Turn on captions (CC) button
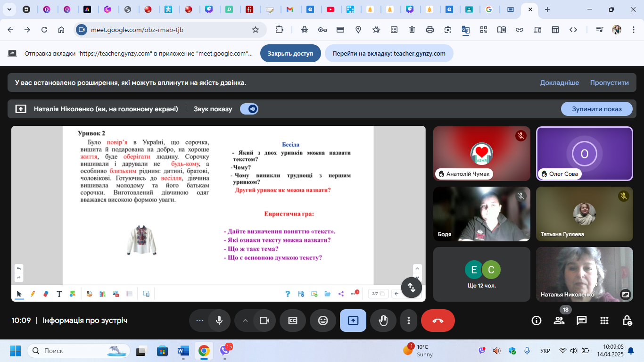 click(x=293, y=321)
